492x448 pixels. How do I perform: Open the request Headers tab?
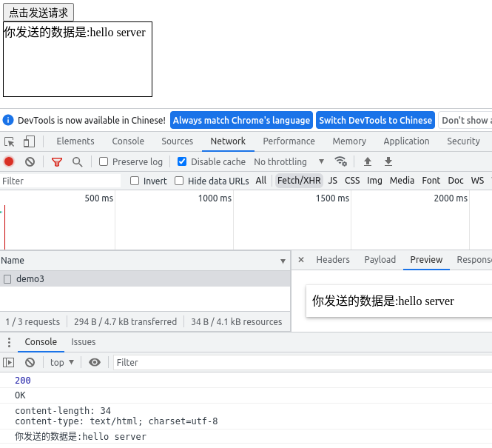click(333, 260)
